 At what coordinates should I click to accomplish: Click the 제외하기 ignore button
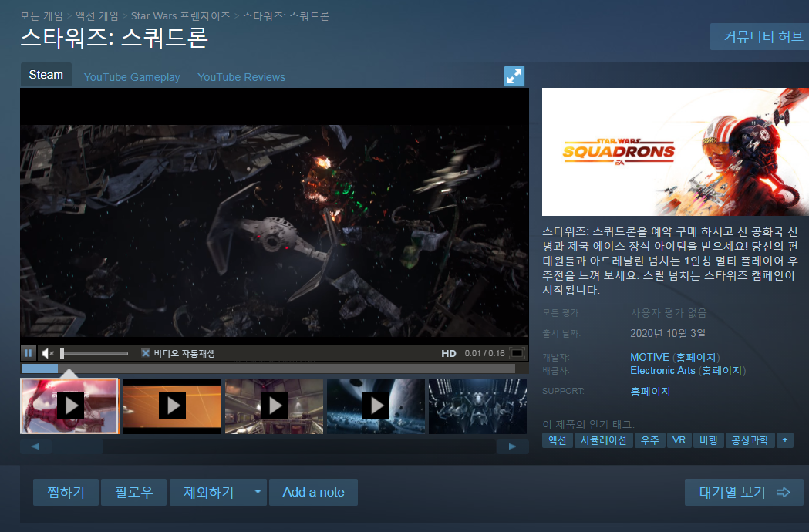tap(208, 492)
